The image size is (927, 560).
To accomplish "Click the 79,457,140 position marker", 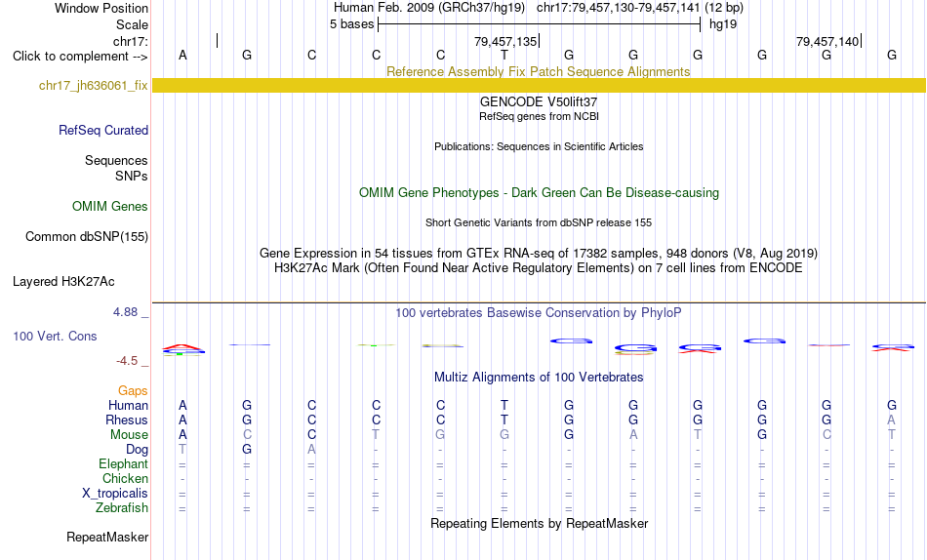I will point(827,41).
